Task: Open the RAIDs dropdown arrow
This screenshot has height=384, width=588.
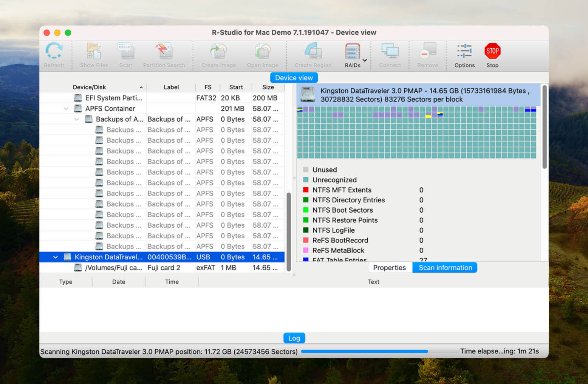Action: point(365,60)
